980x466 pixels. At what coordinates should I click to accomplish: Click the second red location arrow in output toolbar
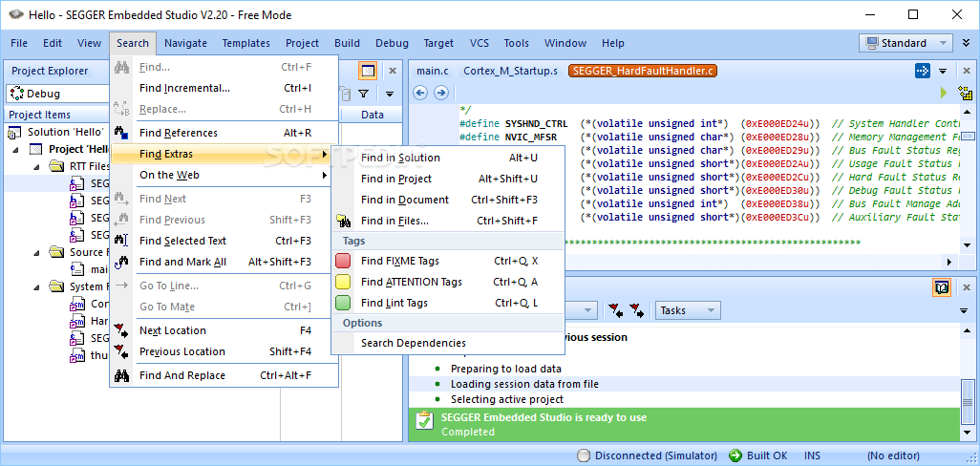pos(637,309)
